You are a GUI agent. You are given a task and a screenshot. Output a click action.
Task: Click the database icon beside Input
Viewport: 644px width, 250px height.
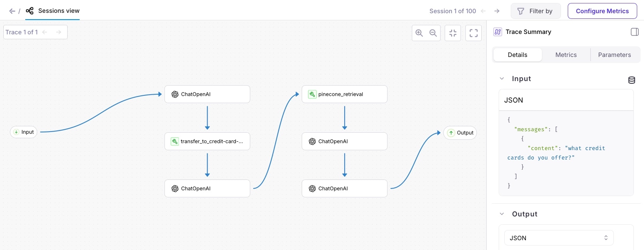click(x=632, y=80)
